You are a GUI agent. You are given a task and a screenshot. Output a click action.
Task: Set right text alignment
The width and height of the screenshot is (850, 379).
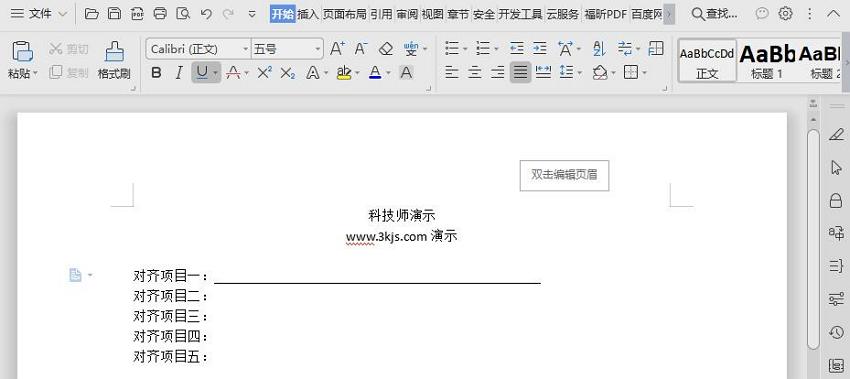[498, 72]
